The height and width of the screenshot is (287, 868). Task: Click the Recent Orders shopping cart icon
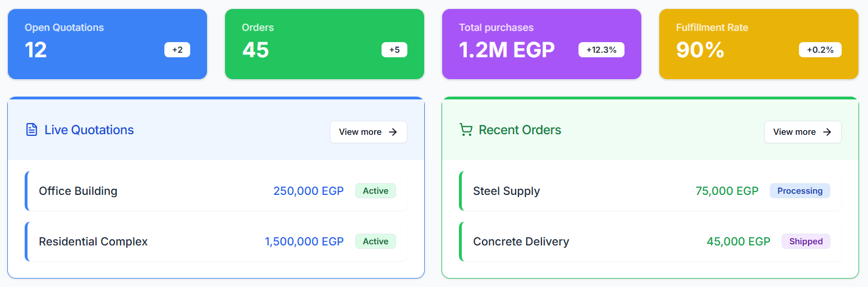click(x=466, y=130)
